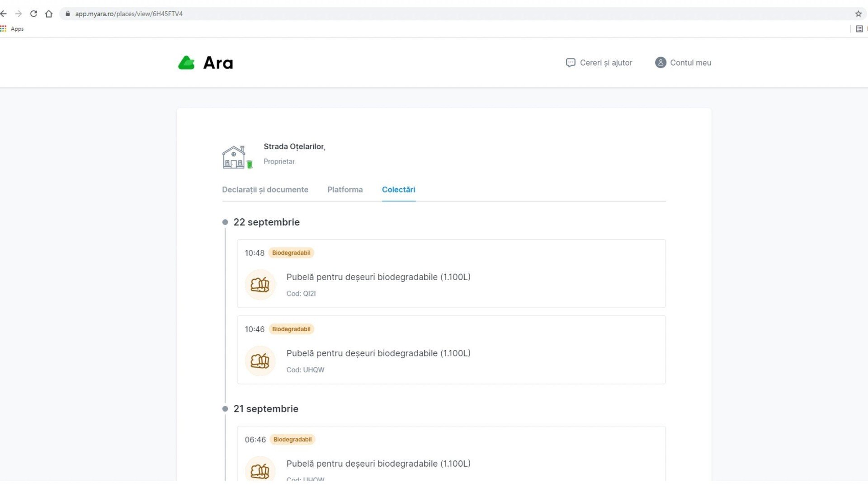
Task: Open the Platforma tab
Action: coord(345,190)
